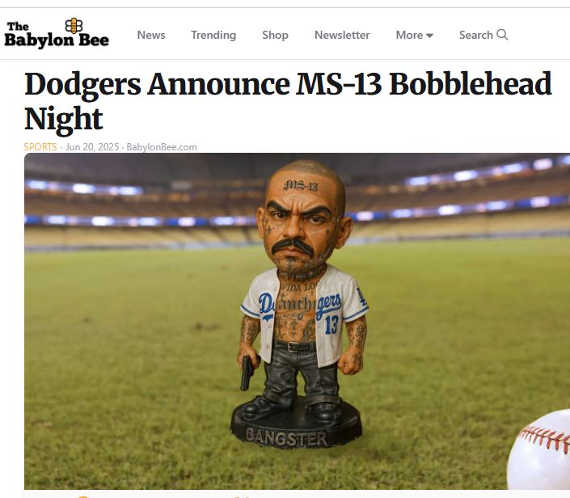Expand the More menu
Viewport: 570px width, 498px height.
[x=414, y=35]
